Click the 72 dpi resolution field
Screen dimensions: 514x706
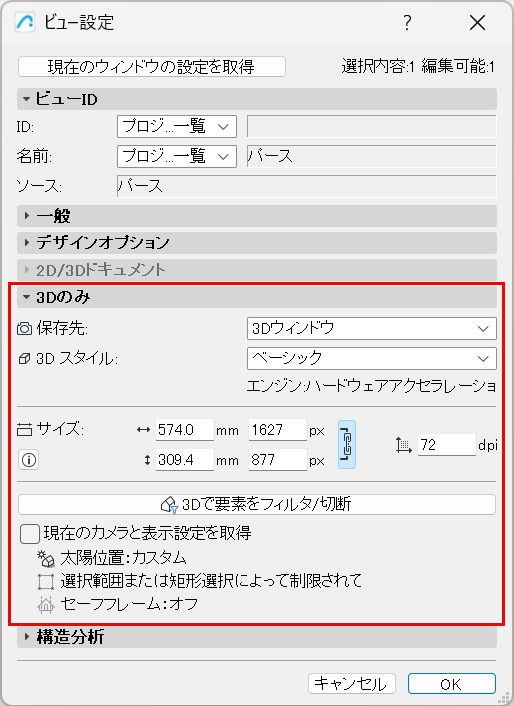tap(446, 445)
